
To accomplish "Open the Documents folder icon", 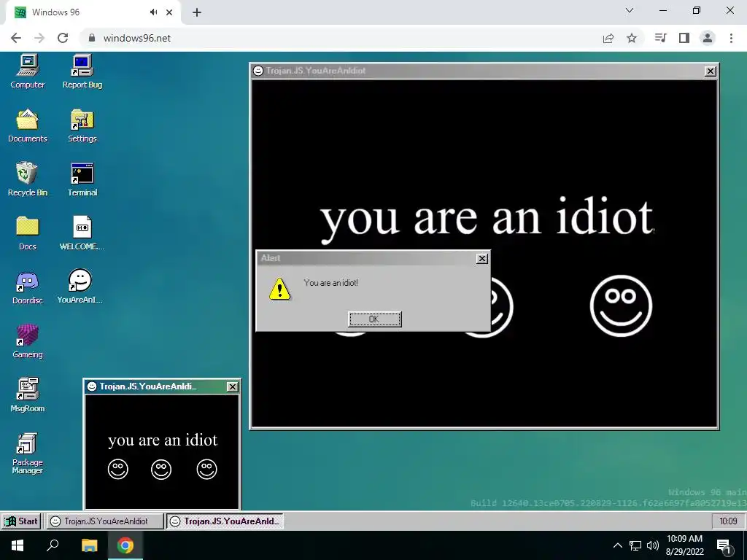I will [x=27, y=125].
